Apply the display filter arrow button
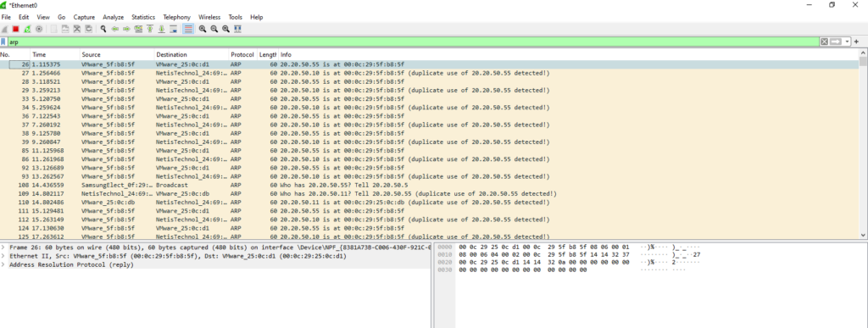The image size is (868, 328). pos(836,42)
